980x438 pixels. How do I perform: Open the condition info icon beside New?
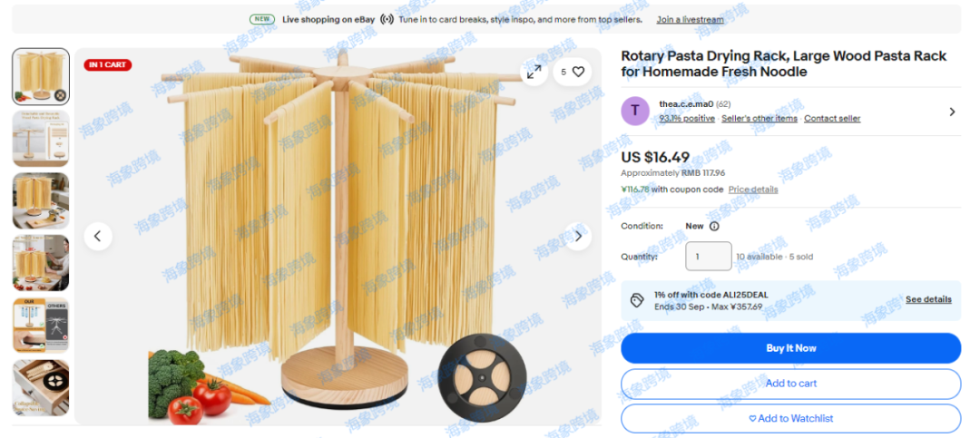[714, 226]
